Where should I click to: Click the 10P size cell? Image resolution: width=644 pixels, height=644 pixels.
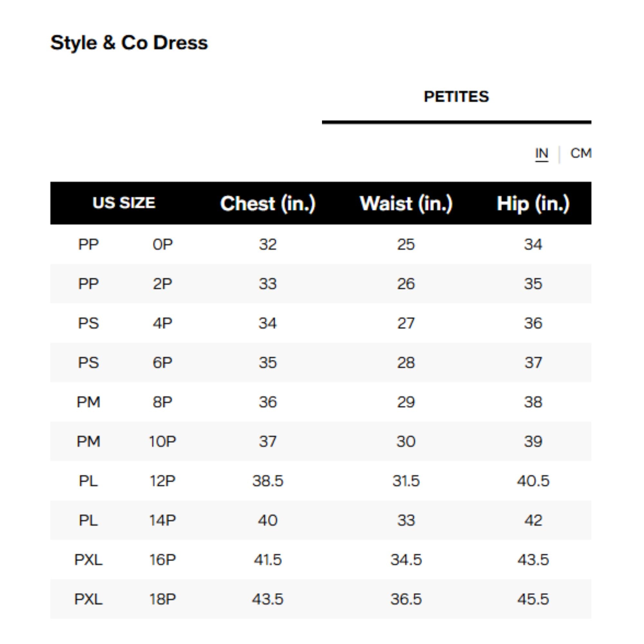click(x=162, y=442)
